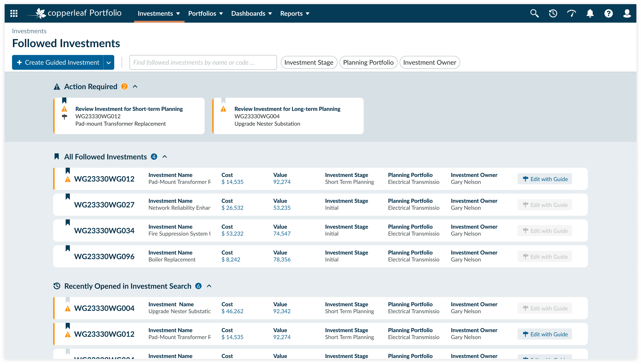
Task: Toggle bookmark on Long-term Planning review card
Action: point(223,100)
